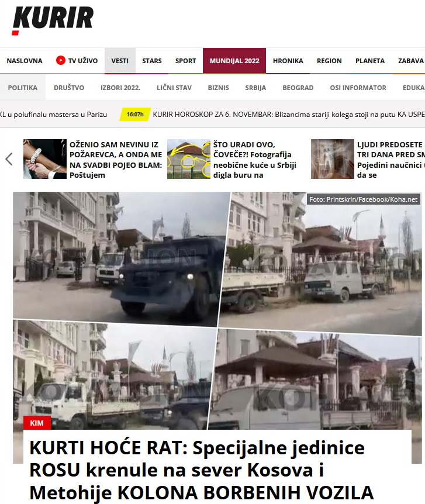
Task: Click the Kurir logo
Action: [x=53, y=20]
